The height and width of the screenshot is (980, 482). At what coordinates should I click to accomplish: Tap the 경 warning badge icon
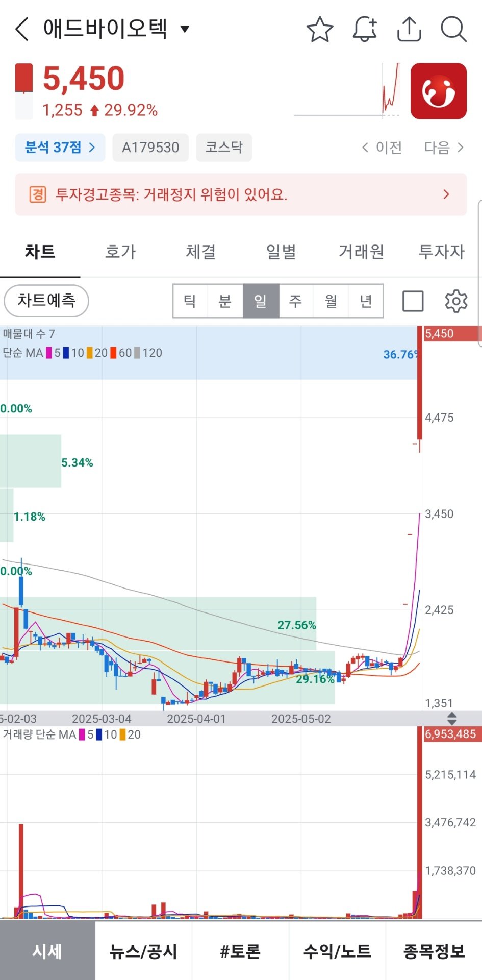pos(37,194)
